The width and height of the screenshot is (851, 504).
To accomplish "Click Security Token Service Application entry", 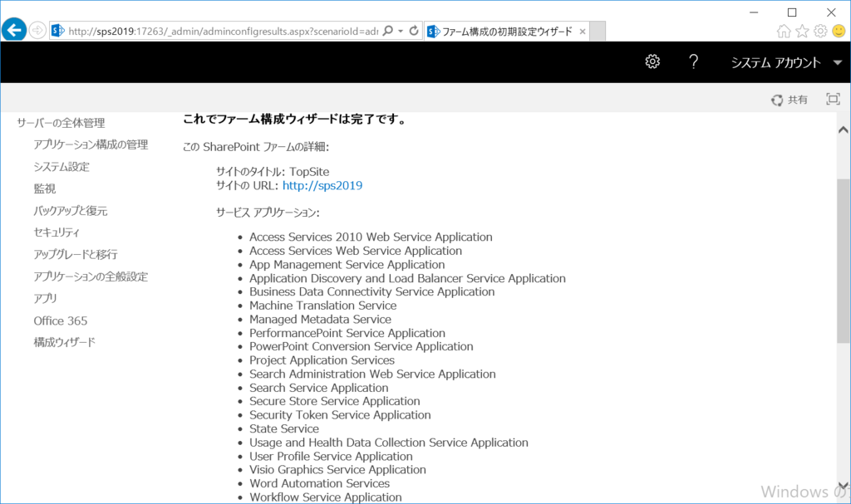I will pos(340,415).
